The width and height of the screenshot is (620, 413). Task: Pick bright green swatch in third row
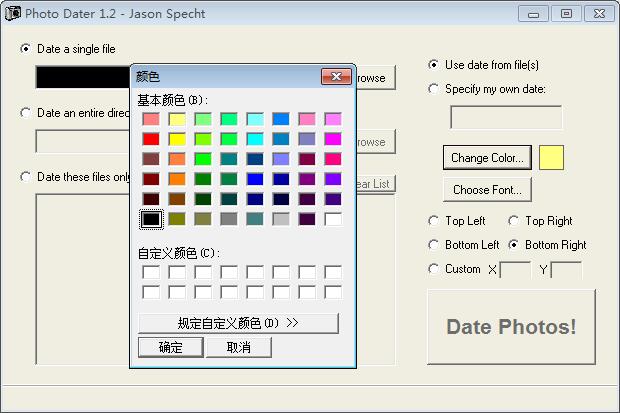203,159
